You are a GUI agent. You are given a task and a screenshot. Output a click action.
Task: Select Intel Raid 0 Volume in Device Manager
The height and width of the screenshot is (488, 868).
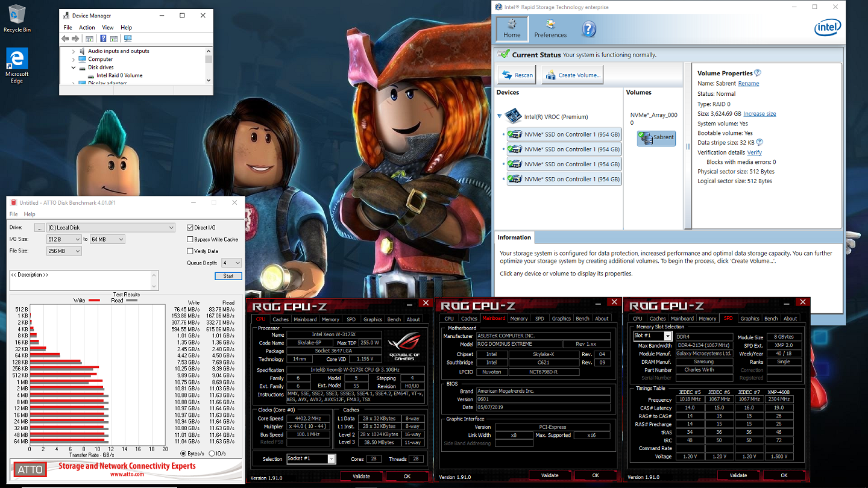pyautogui.click(x=119, y=75)
